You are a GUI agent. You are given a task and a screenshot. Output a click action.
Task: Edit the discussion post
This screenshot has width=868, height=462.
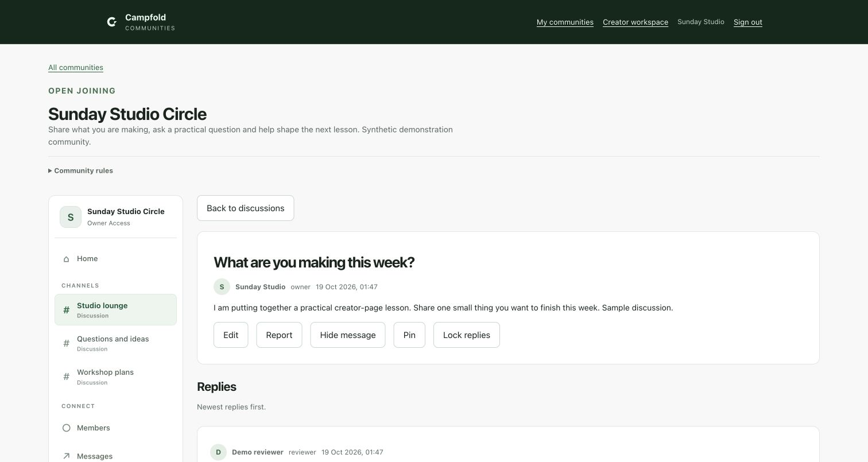click(231, 335)
